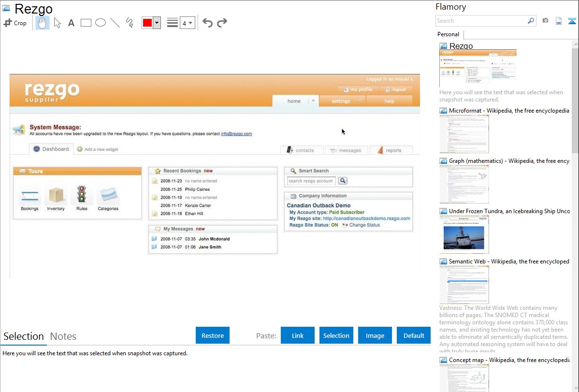
Task: Click the Kenzie Carter booking row
Action: tap(186, 205)
